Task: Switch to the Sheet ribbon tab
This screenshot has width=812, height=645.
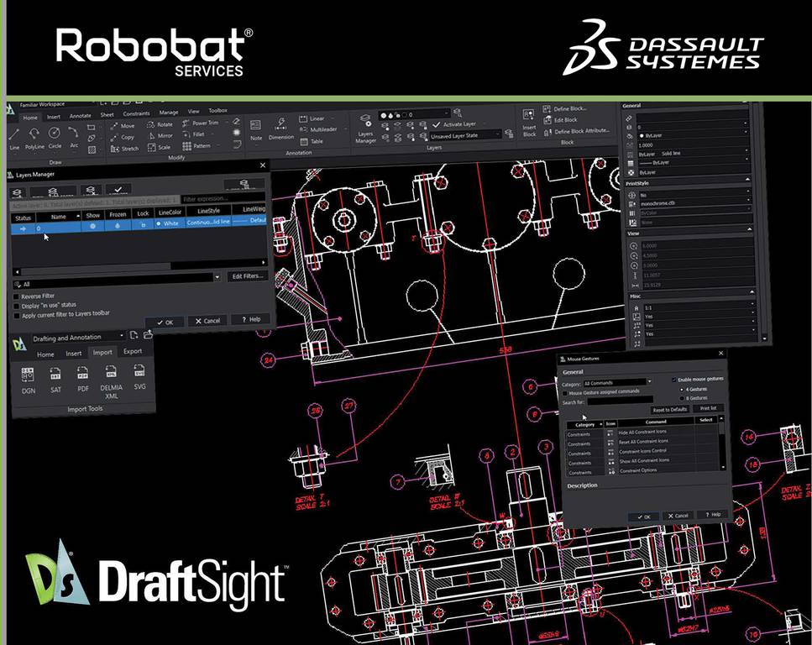Action: click(107, 115)
